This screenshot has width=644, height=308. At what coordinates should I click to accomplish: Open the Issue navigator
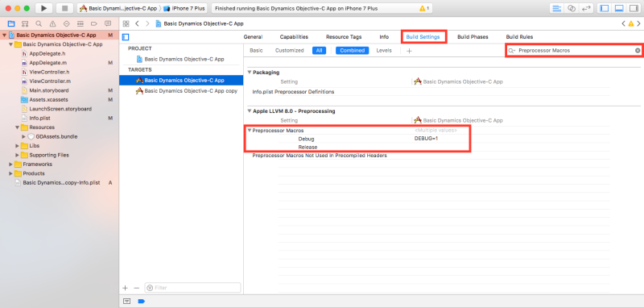[52, 23]
